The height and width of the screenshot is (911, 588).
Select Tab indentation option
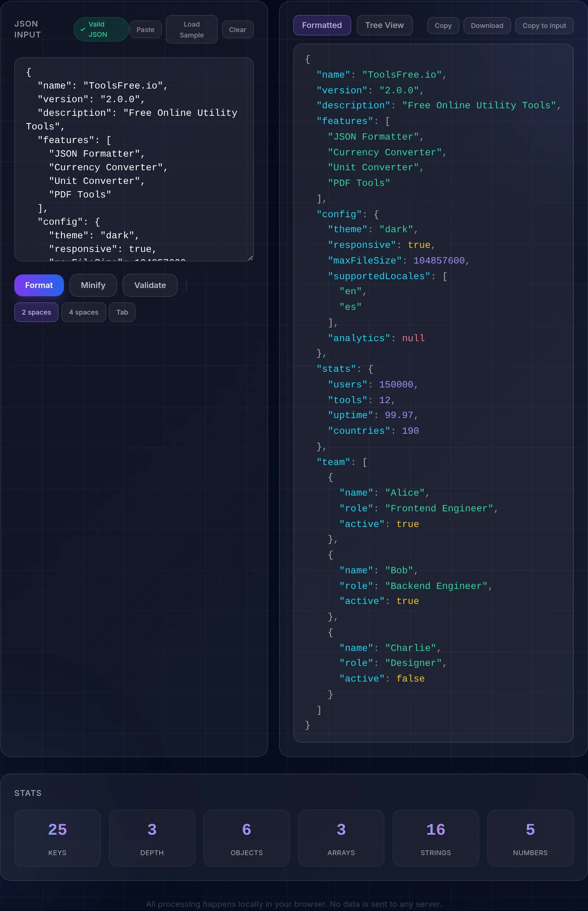pos(122,312)
